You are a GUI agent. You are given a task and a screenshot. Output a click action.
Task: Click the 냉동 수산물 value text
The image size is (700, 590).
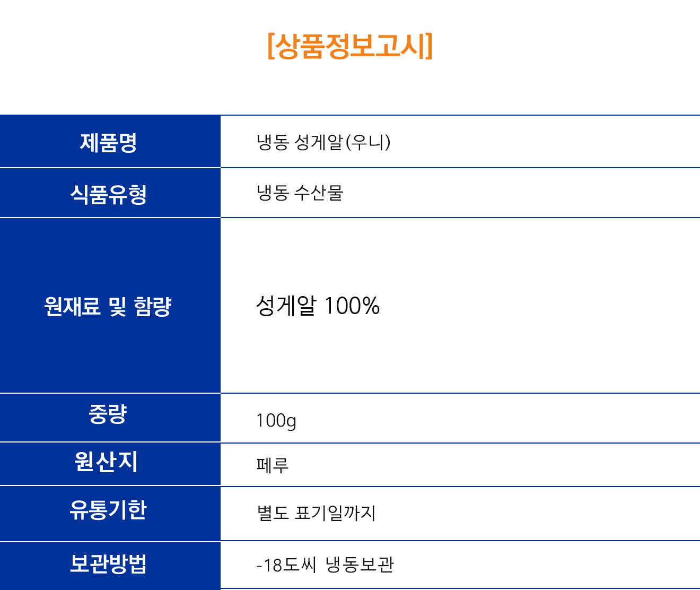[x=300, y=193]
